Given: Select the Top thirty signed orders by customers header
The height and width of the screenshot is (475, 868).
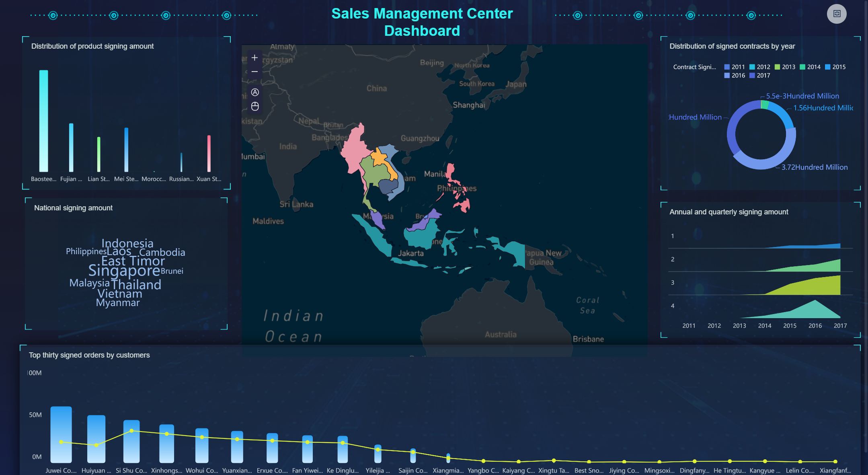Looking at the screenshot, I should [x=89, y=355].
